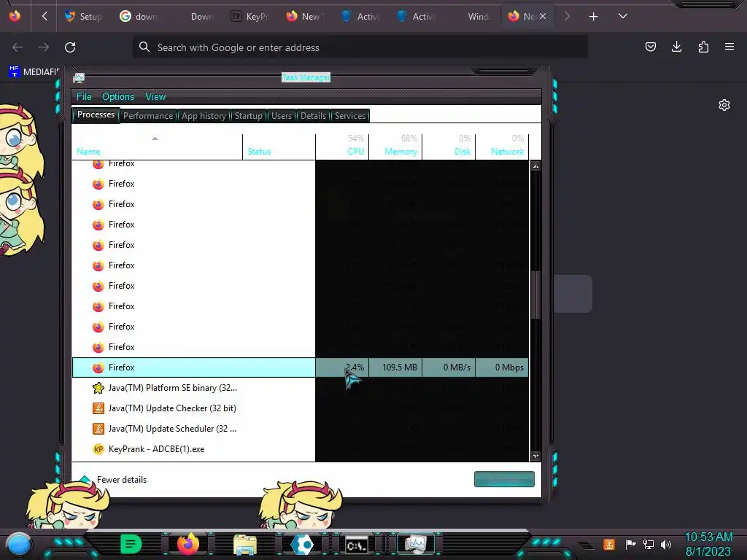Select KeyPrank - ADCBE(1).exe process
747x560 pixels.
(300, 449)
